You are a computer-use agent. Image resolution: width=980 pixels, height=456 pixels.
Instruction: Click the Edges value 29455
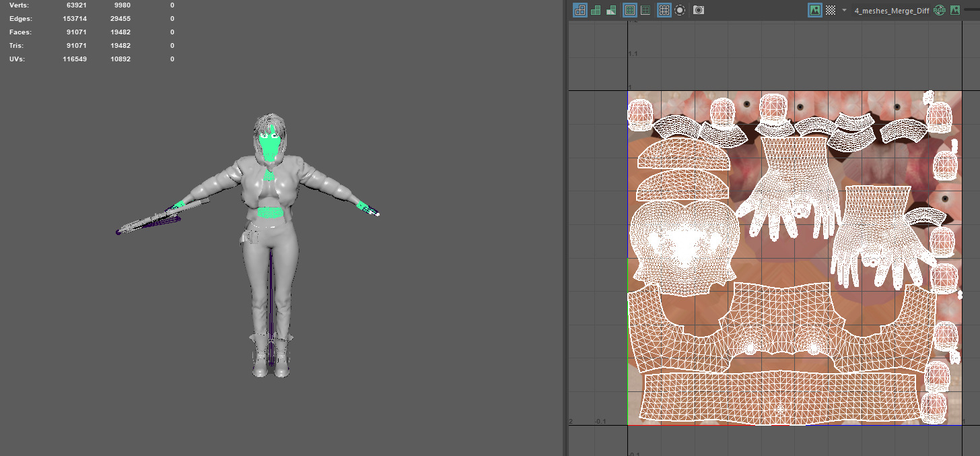(120, 19)
